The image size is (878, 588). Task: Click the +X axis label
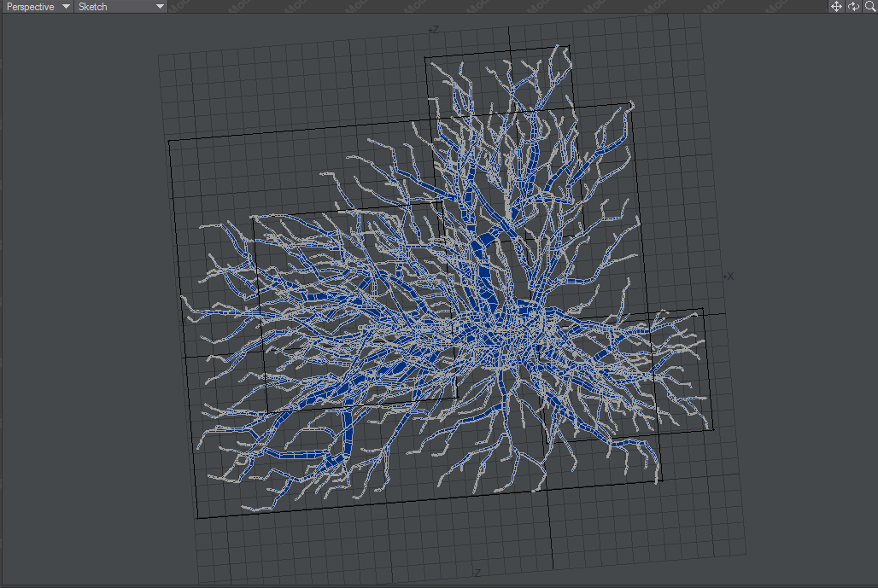coord(728,277)
